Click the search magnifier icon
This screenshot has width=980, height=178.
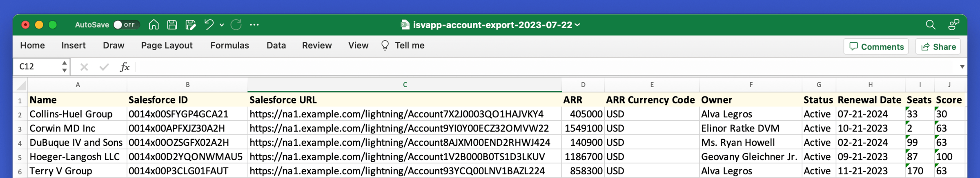931,25
